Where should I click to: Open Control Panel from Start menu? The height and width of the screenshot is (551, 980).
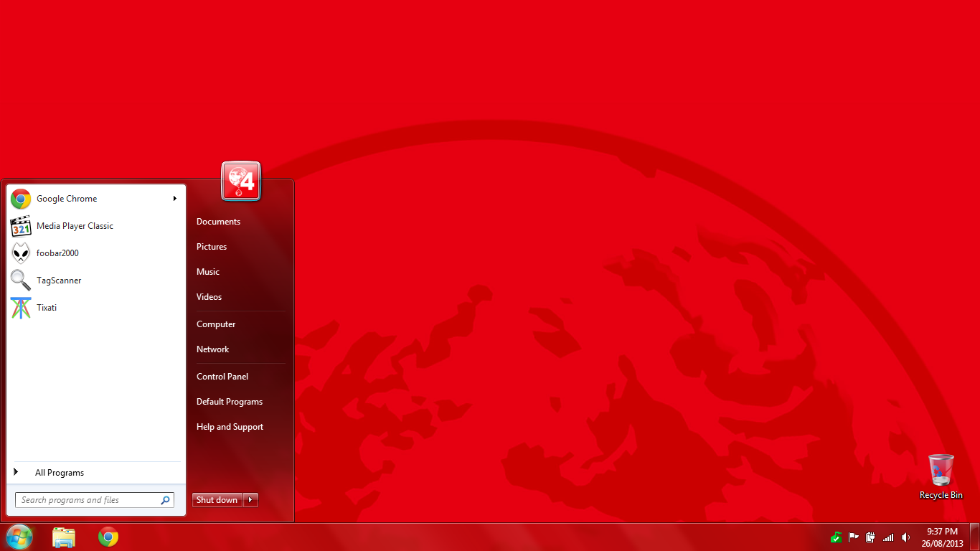222,377
